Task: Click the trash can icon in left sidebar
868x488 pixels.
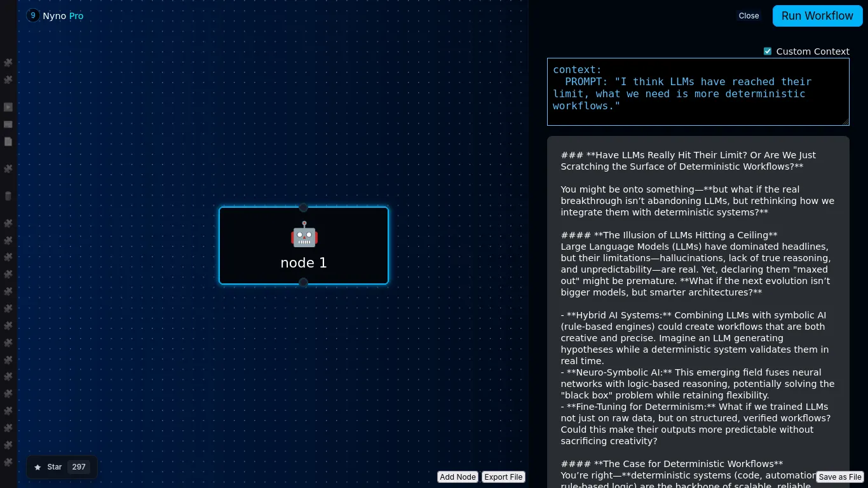Action: pyautogui.click(x=8, y=196)
